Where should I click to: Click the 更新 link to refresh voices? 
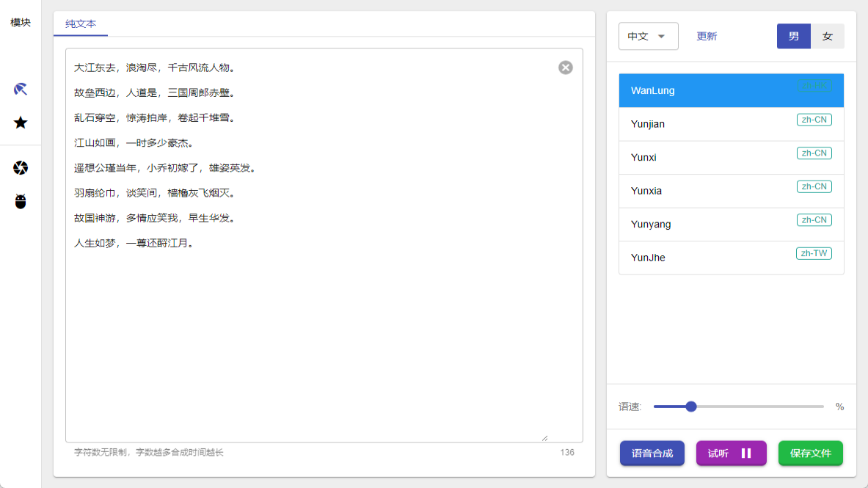[x=707, y=35]
